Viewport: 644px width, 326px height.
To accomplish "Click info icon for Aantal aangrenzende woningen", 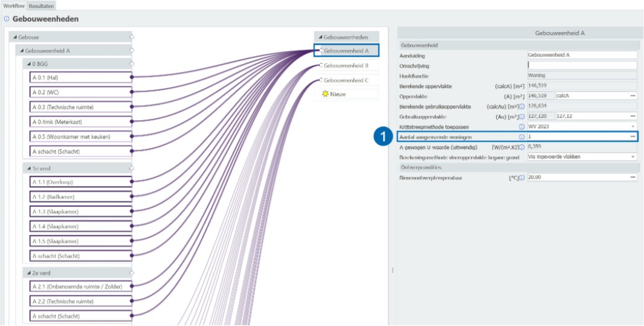I will coord(521,137).
